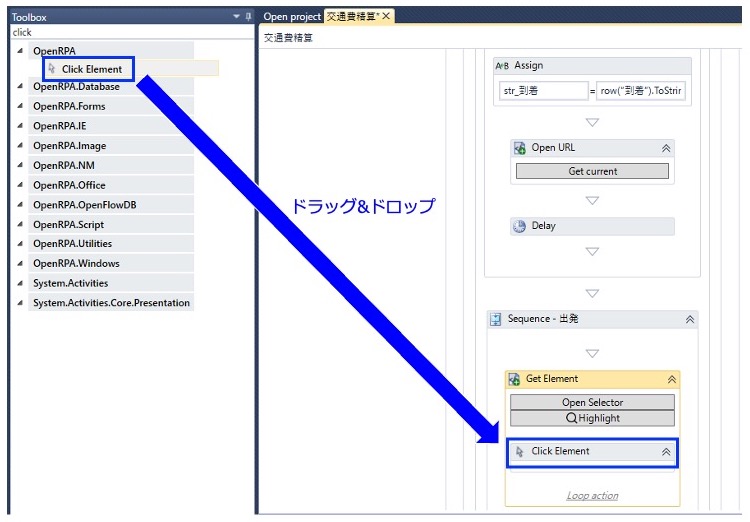
Task: Click the drop triangle below Open URL
Action: click(592, 200)
